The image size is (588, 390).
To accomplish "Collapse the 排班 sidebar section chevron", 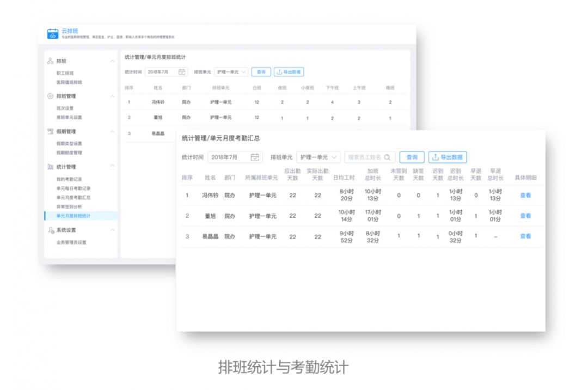I will tap(113, 61).
